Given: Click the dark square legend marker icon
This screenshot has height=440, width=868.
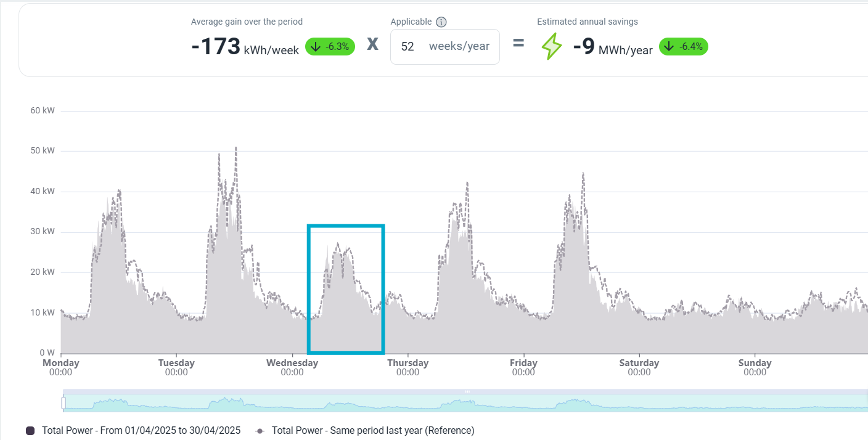Looking at the screenshot, I should (x=30, y=431).
